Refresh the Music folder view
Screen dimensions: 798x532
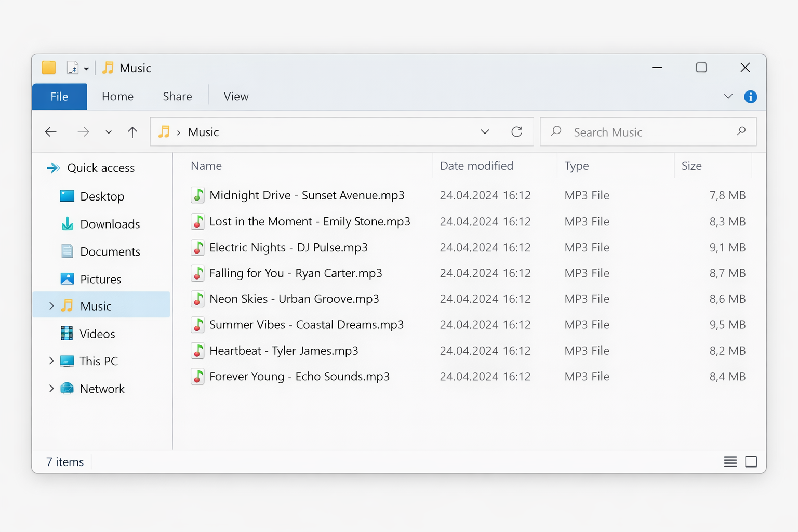click(516, 132)
